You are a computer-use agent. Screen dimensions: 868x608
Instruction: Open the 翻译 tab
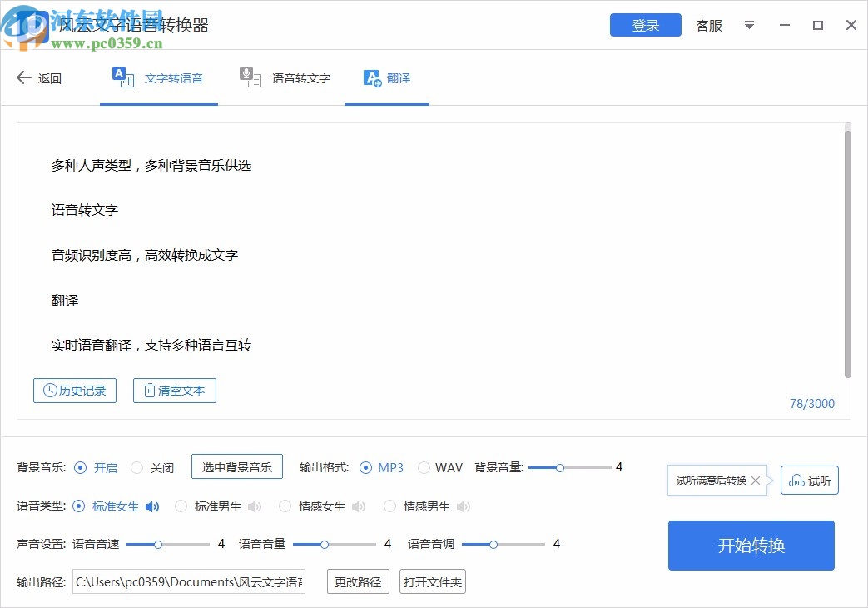[x=387, y=77]
